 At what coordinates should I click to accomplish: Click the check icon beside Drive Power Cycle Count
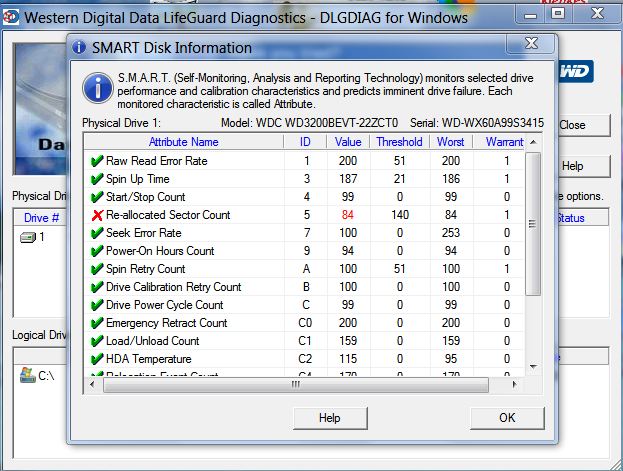(97, 305)
